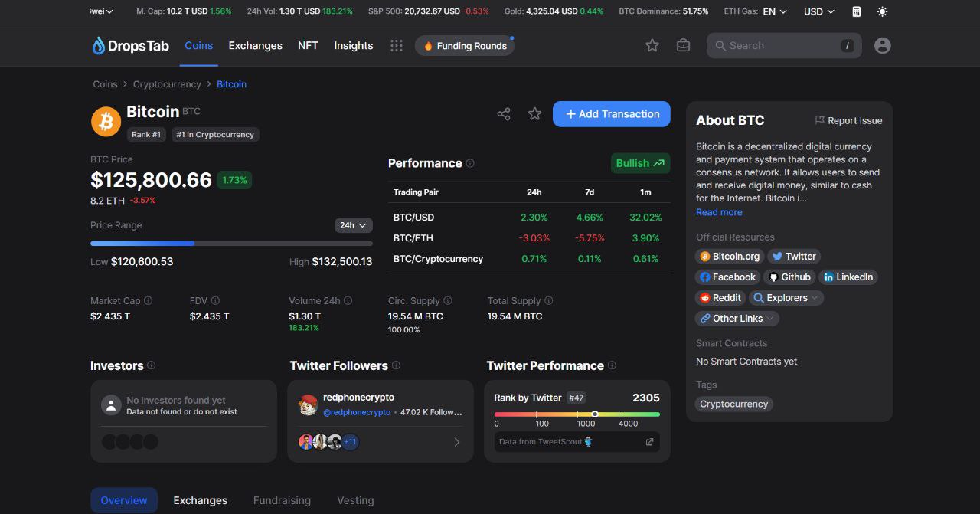Click the Cryptocurrency breadcrumb
This screenshot has width=980, height=514.
pyautogui.click(x=167, y=84)
